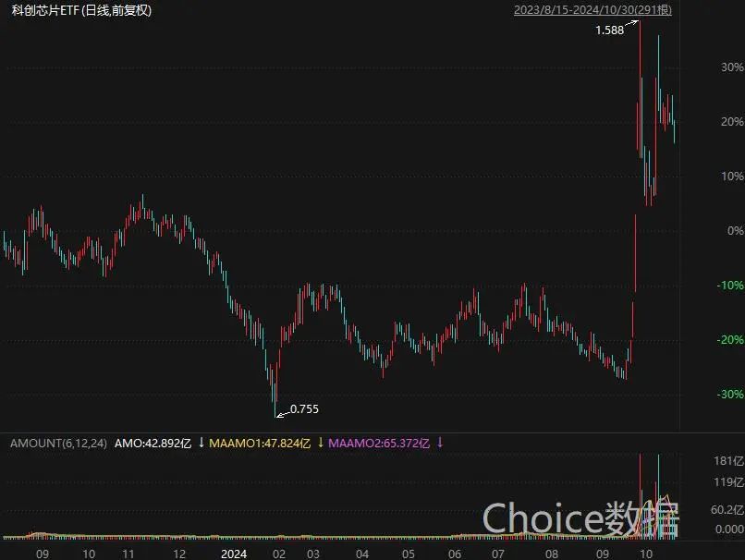The width and height of the screenshot is (745, 560).
Task: Select the MAAMO1:47.824亿 indicator label
Action: click(x=262, y=444)
